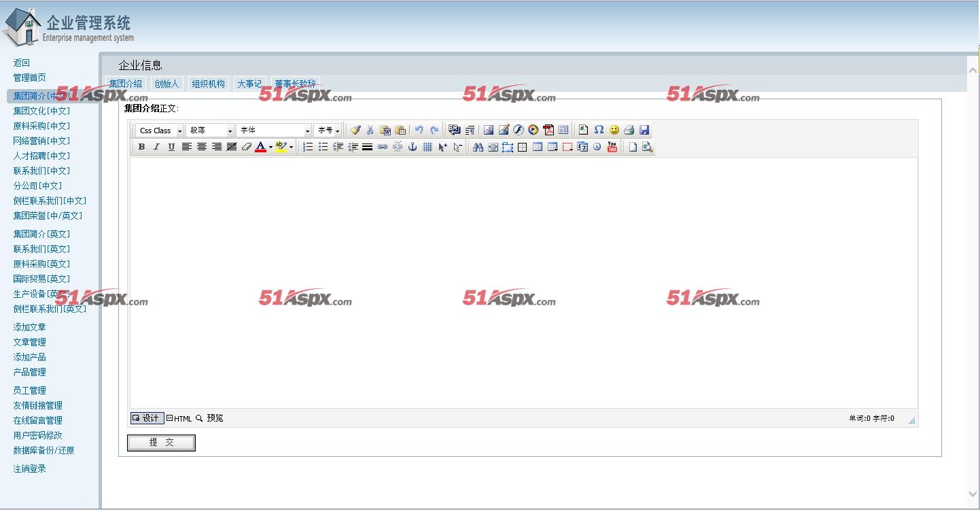Toggle italic formatting
The height and width of the screenshot is (510, 980).
coord(156,147)
